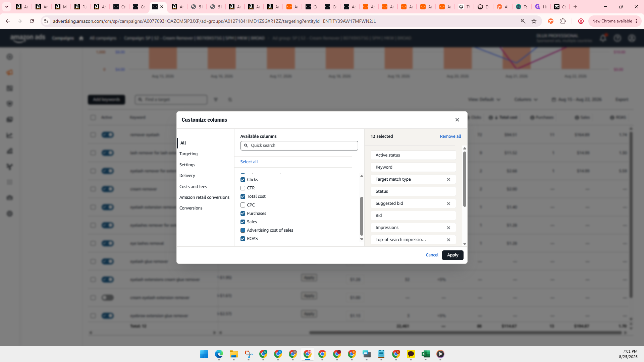Open the Conversions category
Viewport: 644px width, 362px height.
coord(191,208)
